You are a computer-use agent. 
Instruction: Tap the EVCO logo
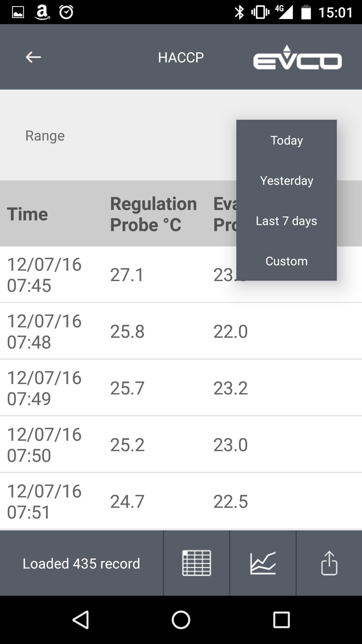point(297,58)
